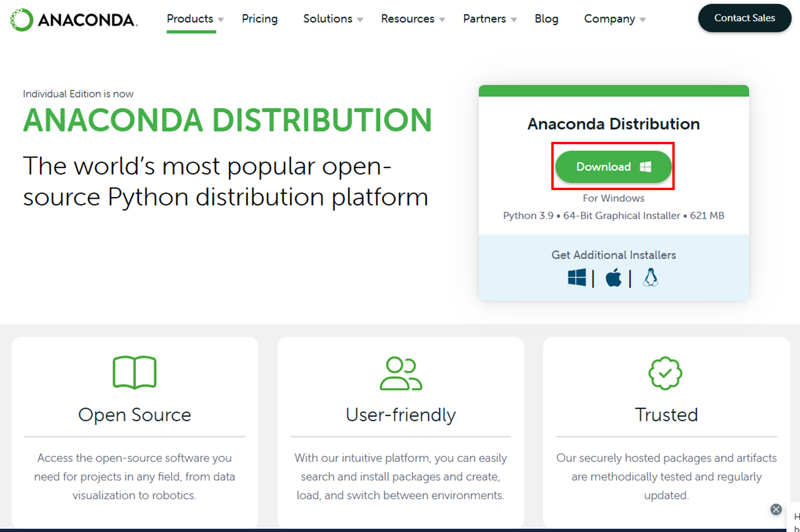
Task: Expand the Company dropdown arrow
Action: pyautogui.click(x=643, y=20)
